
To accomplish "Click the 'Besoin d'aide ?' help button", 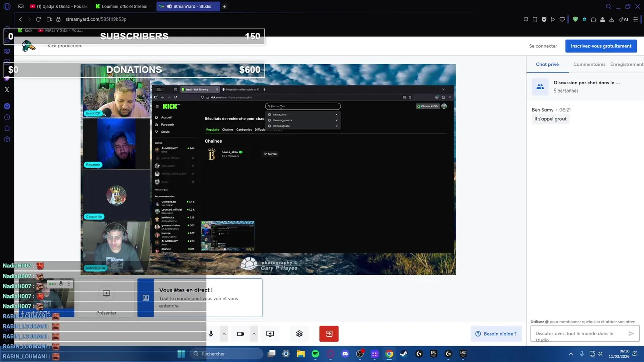I will [x=496, y=334].
